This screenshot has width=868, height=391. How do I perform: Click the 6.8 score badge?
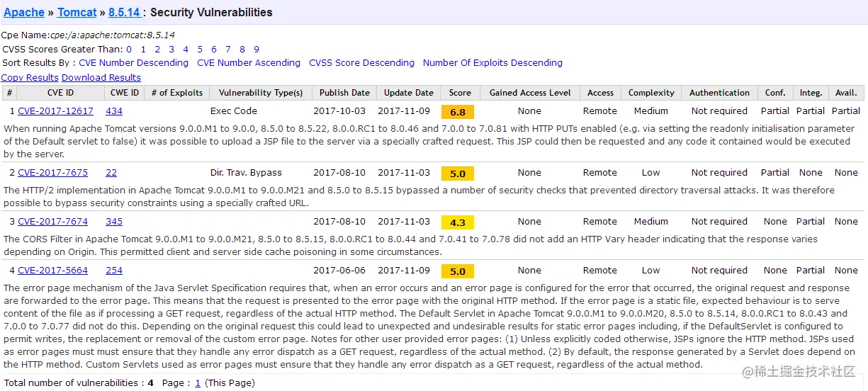[458, 112]
